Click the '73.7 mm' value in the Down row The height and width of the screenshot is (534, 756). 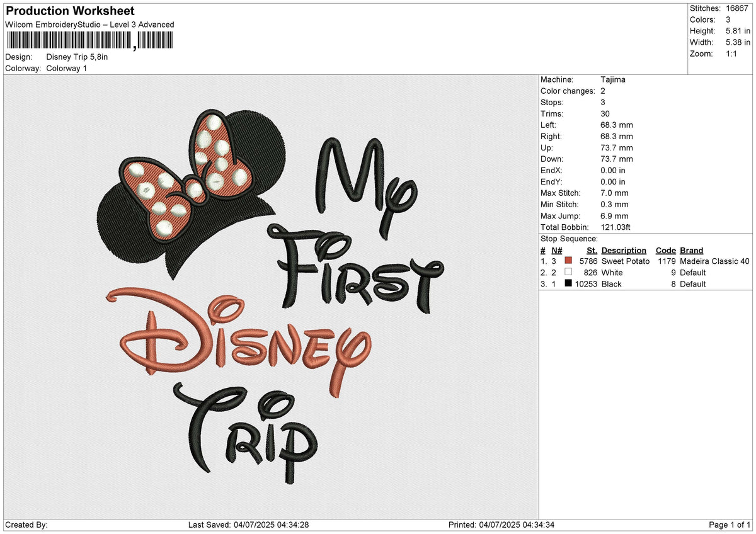point(617,159)
